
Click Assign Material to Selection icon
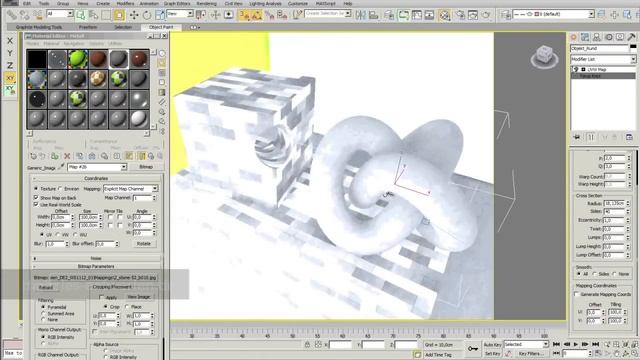tap(54, 156)
